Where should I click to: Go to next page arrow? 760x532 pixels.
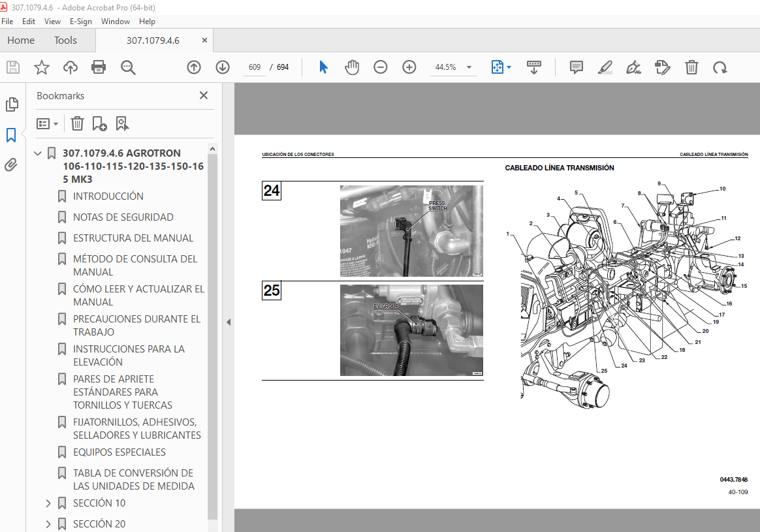tap(223, 67)
